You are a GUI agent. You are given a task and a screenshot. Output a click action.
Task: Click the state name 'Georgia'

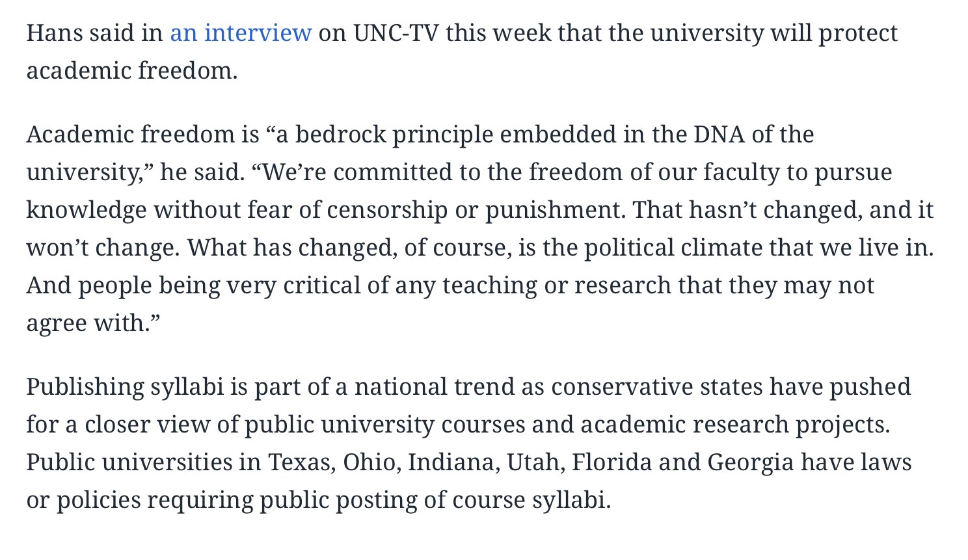coord(750,462)
